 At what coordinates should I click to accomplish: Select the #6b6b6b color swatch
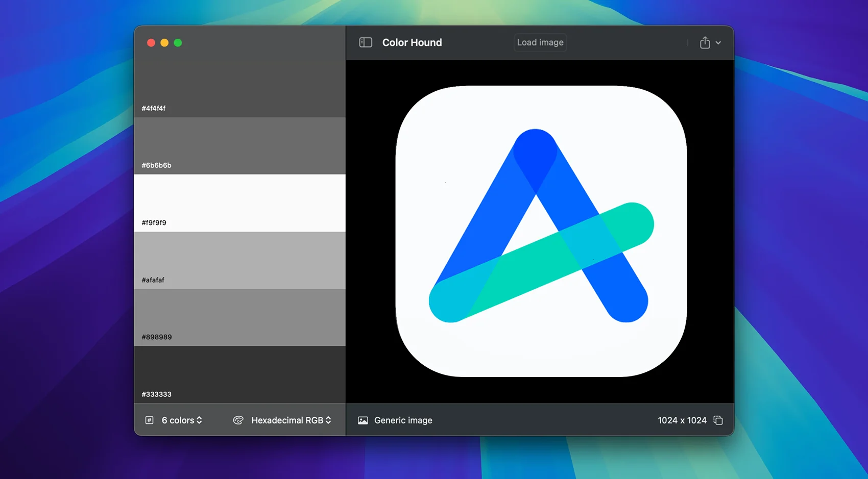click(239, 146)
